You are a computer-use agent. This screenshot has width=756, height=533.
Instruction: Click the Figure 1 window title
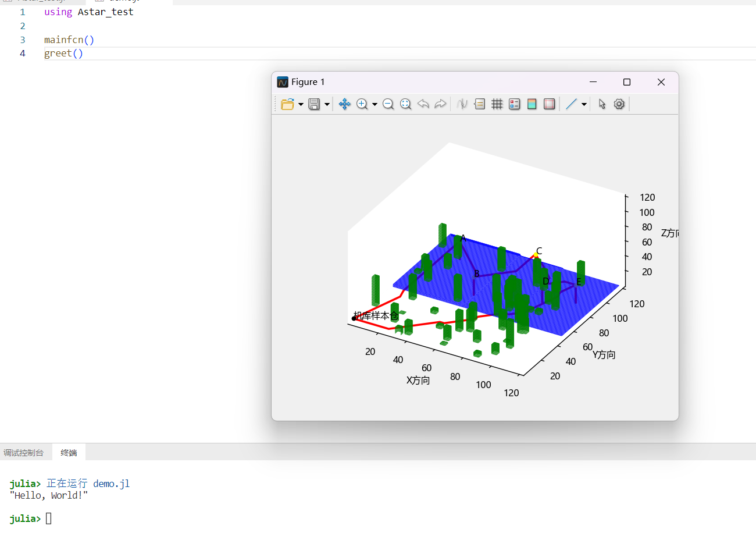tap(308, 82)
